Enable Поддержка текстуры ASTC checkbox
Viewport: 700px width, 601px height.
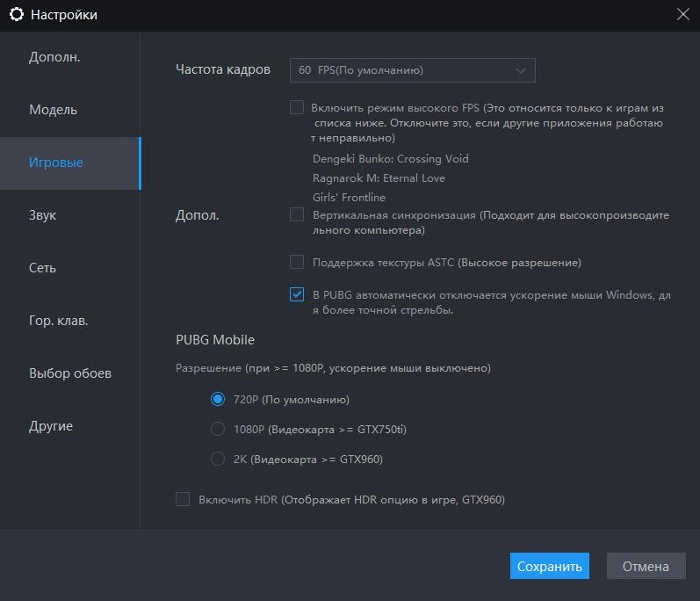click(297, 263)
